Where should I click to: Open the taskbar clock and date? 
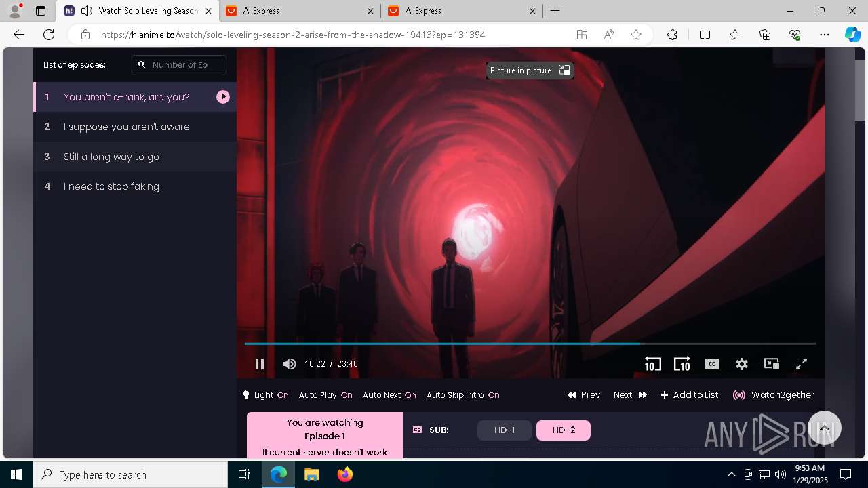[x=810, y=474]
